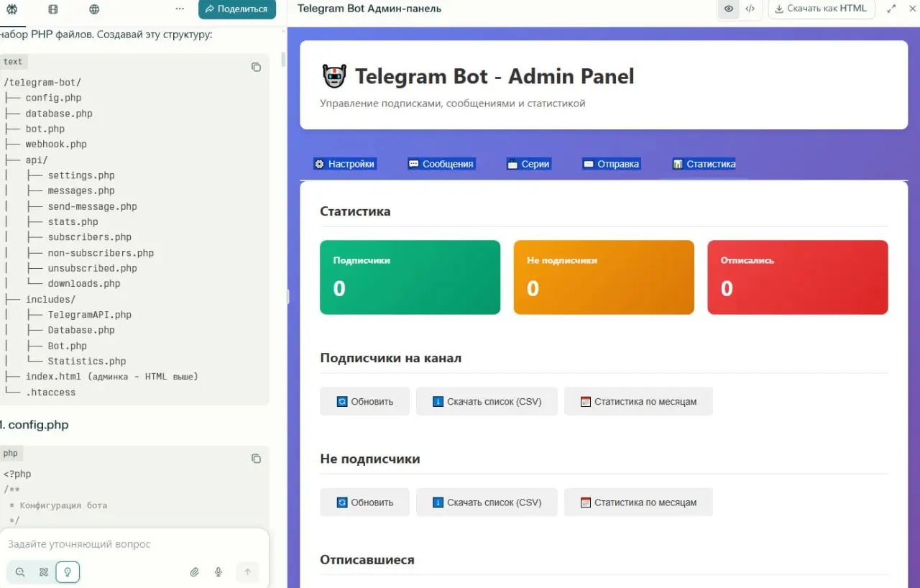Open the three-dot more options menu
Screen dimensions: 920x588
[x=180, y=9]
